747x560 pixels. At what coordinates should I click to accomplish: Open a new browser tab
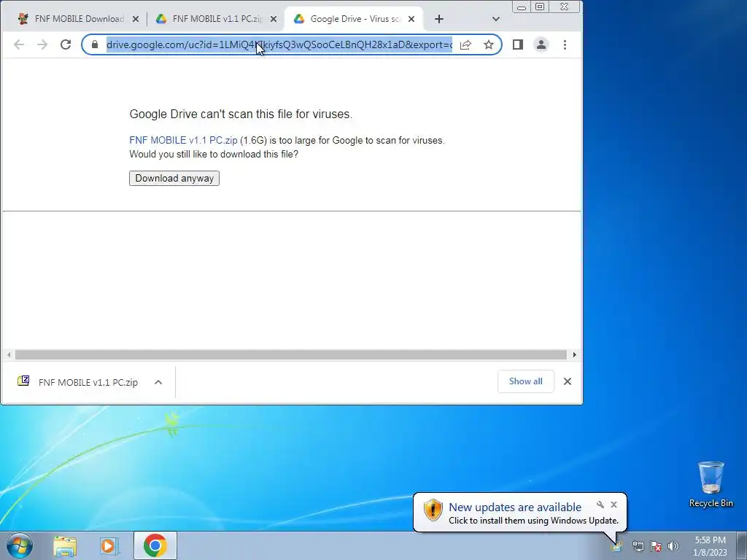coord(439,19)
